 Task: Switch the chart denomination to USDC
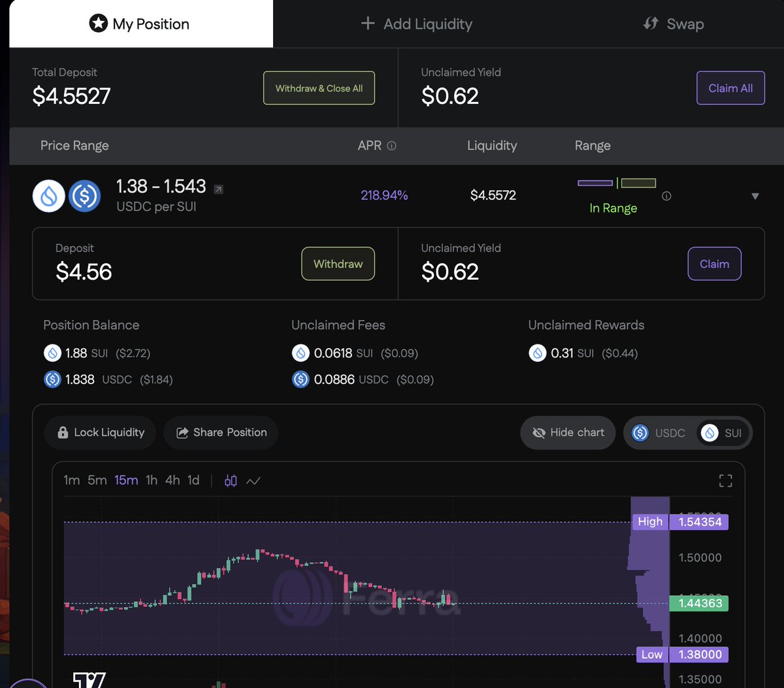pyautogui.click(x=659, y=433)
